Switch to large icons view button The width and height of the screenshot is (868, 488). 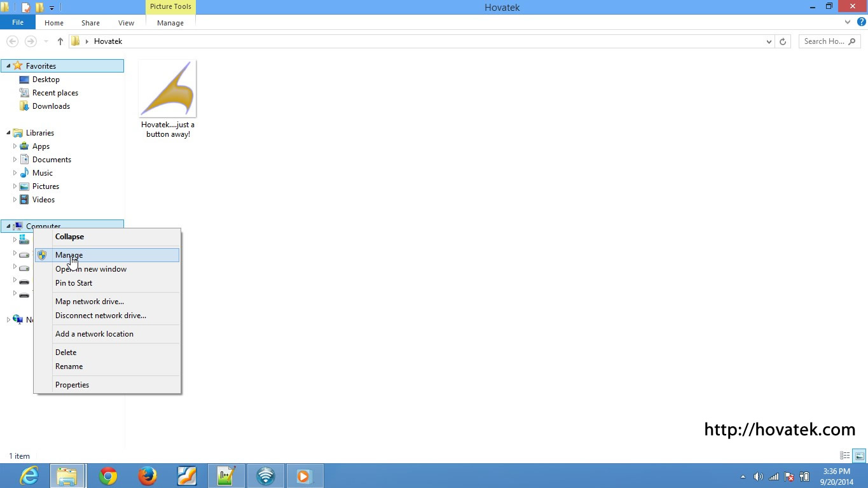(x=859, y=456)
